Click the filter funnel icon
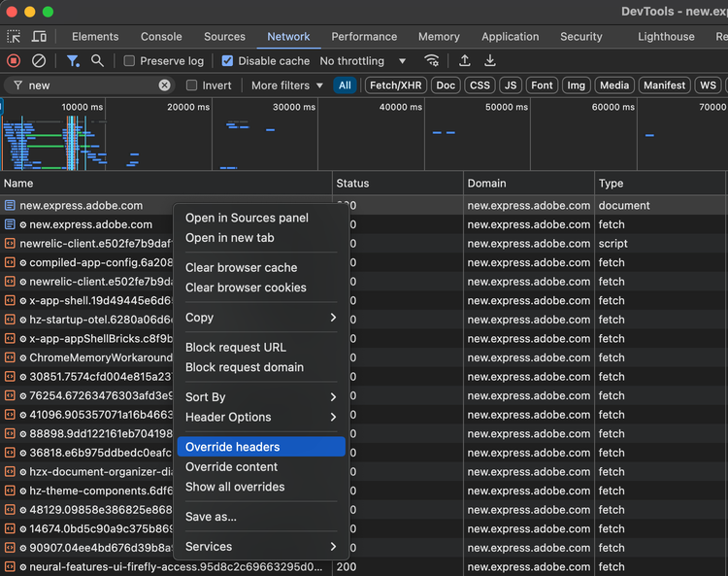728x576 pixels. coord(73,61)
